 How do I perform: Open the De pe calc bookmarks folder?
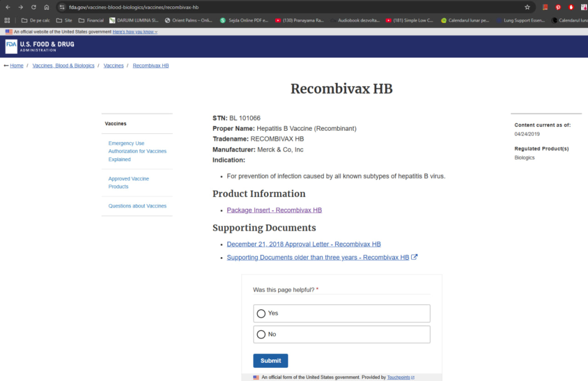pyautogui.click(x=36, y=20)
